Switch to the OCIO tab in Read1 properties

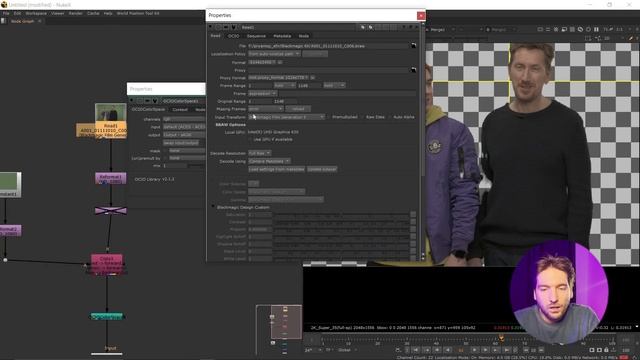tap(233, 36)
